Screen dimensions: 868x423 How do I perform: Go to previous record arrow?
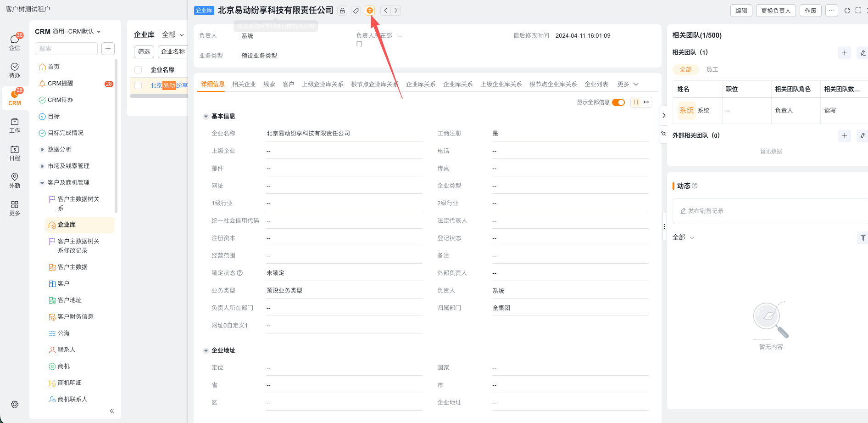[386, 11]
